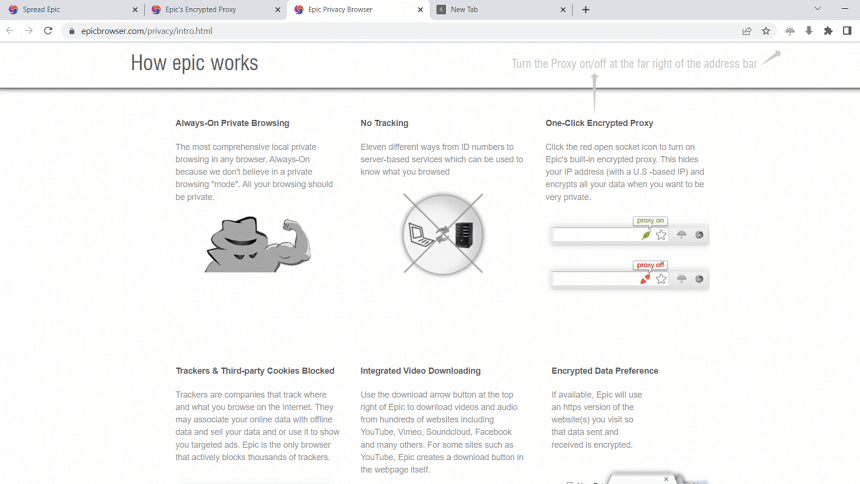
Task: Click the share page icon in address bar
Action: [x=746, y=31]
